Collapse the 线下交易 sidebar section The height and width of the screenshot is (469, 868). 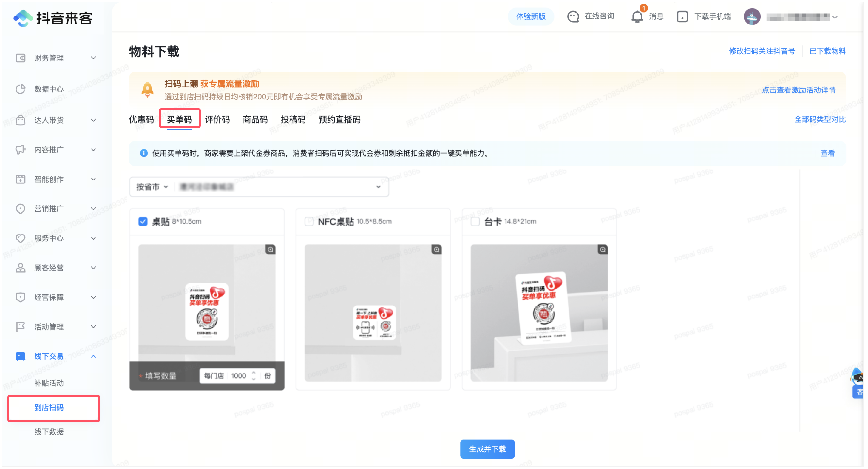(x=93, y=357)
